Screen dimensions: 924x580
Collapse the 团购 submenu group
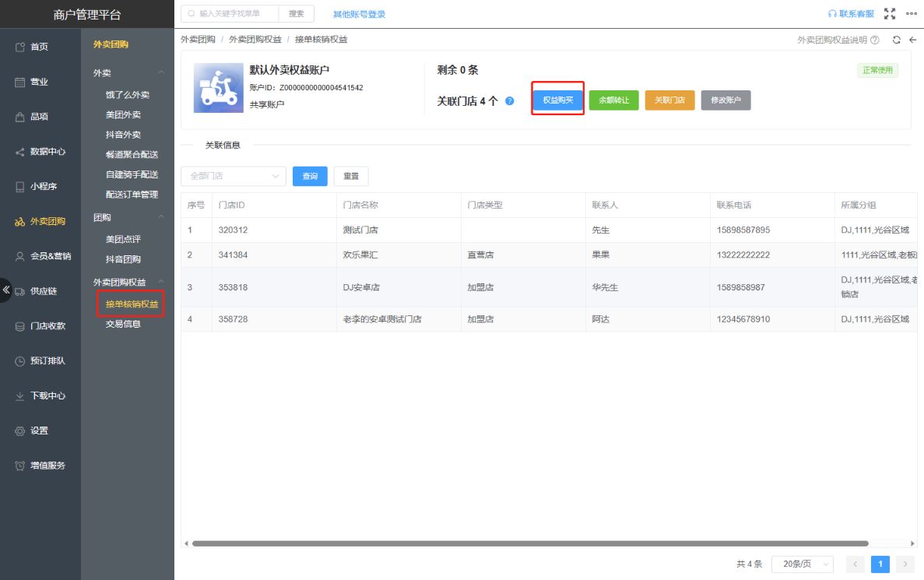tap(161, 217)
